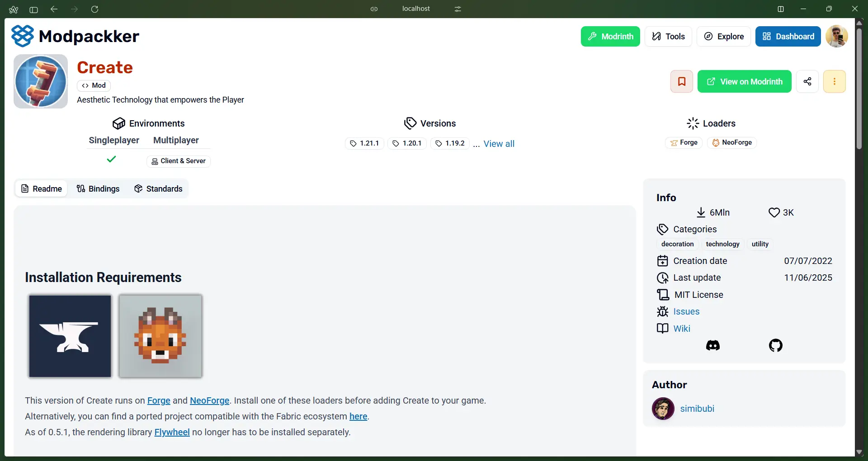868x461 pixels.
Task: Click the localhost address field
Action: (x=416, y=9)
